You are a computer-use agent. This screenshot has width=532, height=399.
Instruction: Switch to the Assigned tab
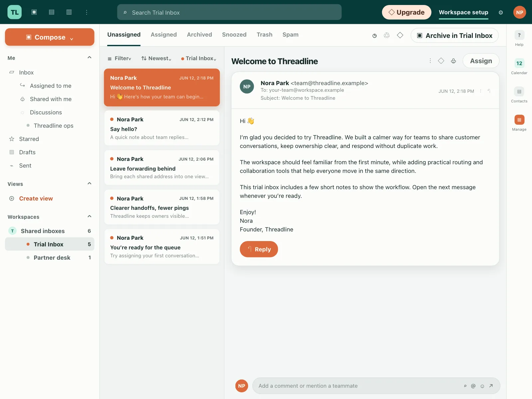point(164,35)
